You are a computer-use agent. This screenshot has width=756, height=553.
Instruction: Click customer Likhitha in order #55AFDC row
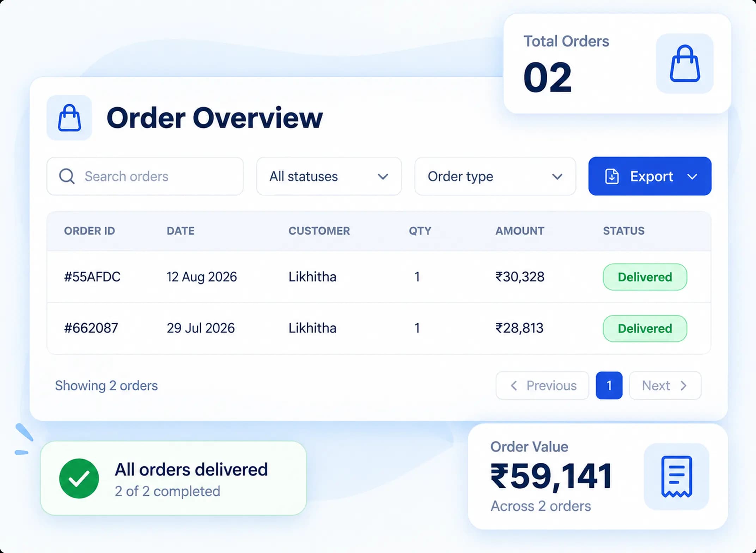pyautogui.click(x=312, y=277)
